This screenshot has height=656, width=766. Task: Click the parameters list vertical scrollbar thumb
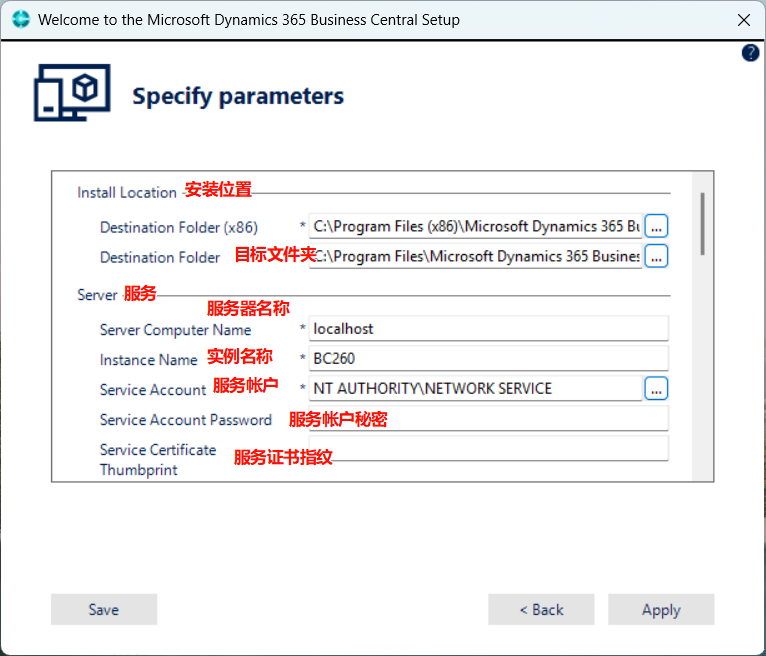click(x=702, y=224)
